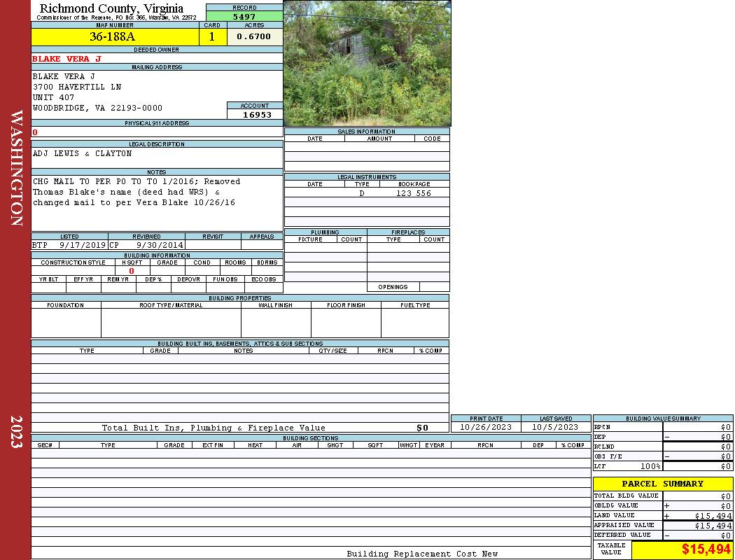Select the print date 10/26/2023
735x560 pixels.
pos(485,427)
